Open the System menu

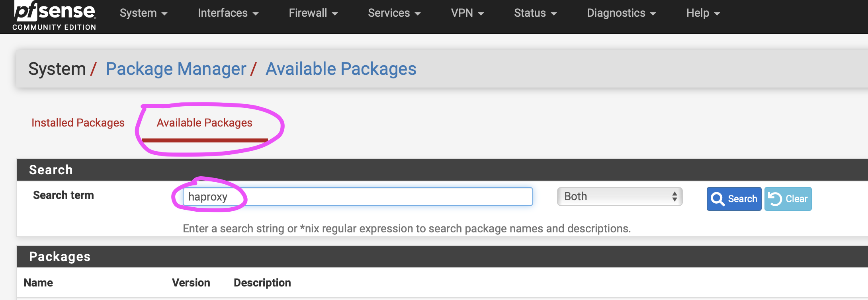point(143,13)
